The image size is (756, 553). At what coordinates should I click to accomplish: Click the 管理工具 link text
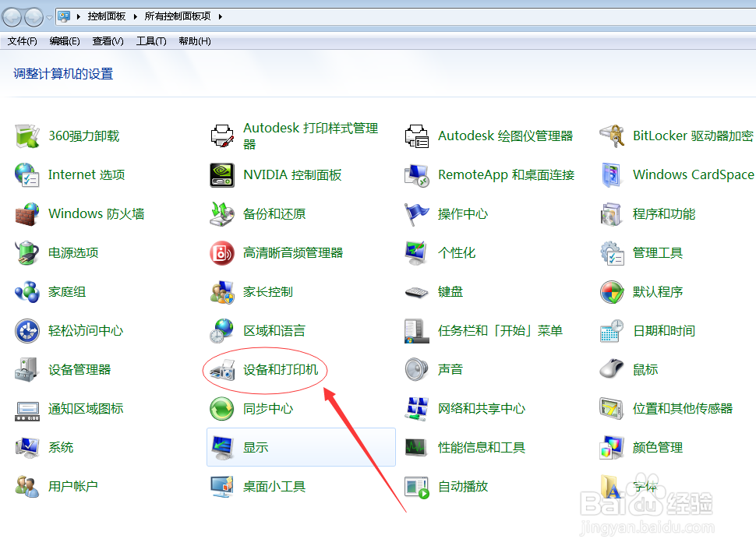pos(658,253)
